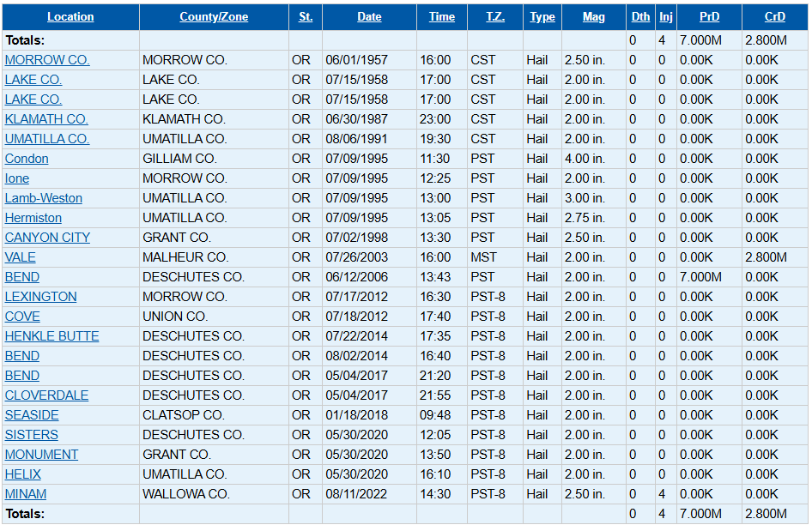
Task: Click the PrD column header
Action: (709, 17)
